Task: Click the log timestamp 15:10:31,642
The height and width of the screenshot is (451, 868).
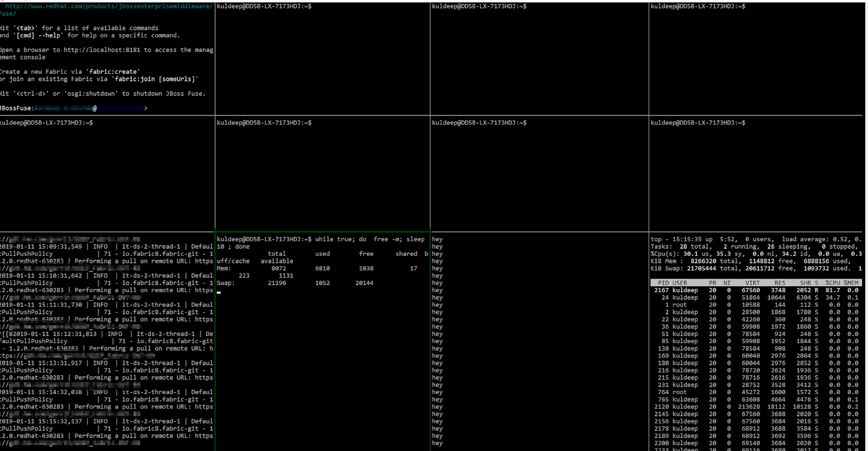Action: pyautogui.click(x=60, y=276)
